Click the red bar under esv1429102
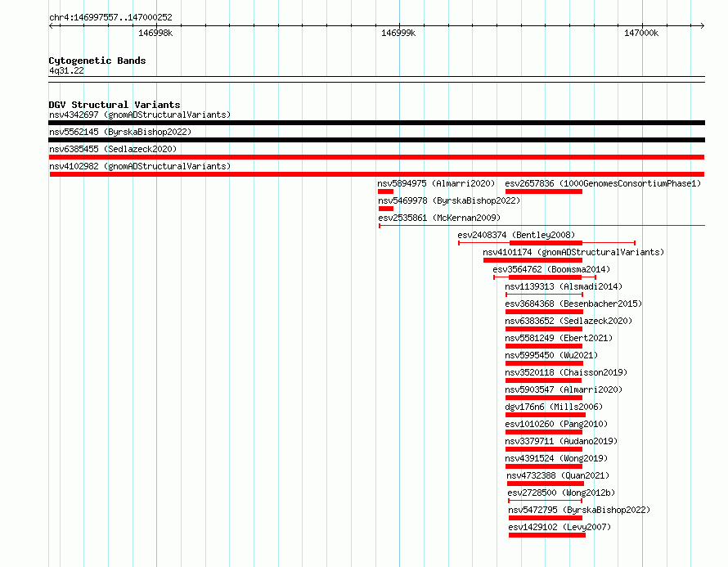Image resolution: width=728 pixels, height=567 pixels. pyautogui.click(x=547, y=535)
